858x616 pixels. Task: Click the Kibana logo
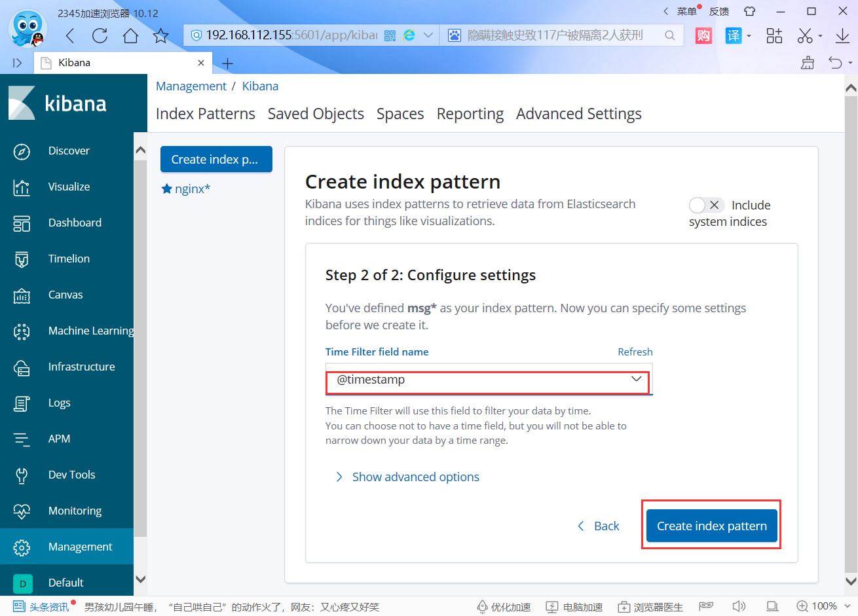58,103
